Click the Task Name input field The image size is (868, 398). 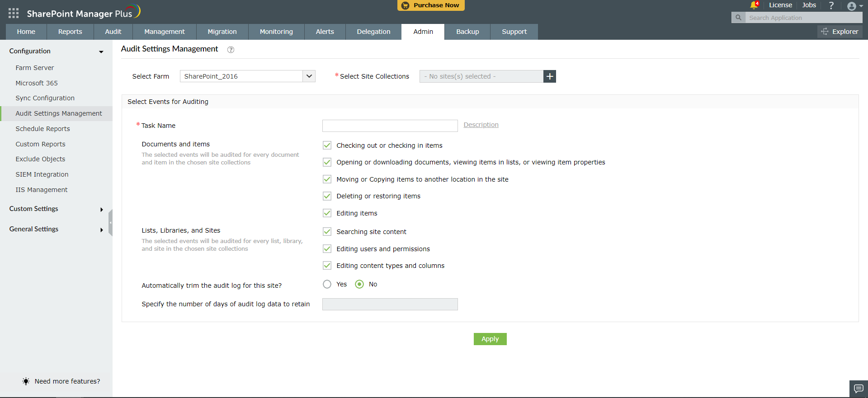[x=390, y=126]
